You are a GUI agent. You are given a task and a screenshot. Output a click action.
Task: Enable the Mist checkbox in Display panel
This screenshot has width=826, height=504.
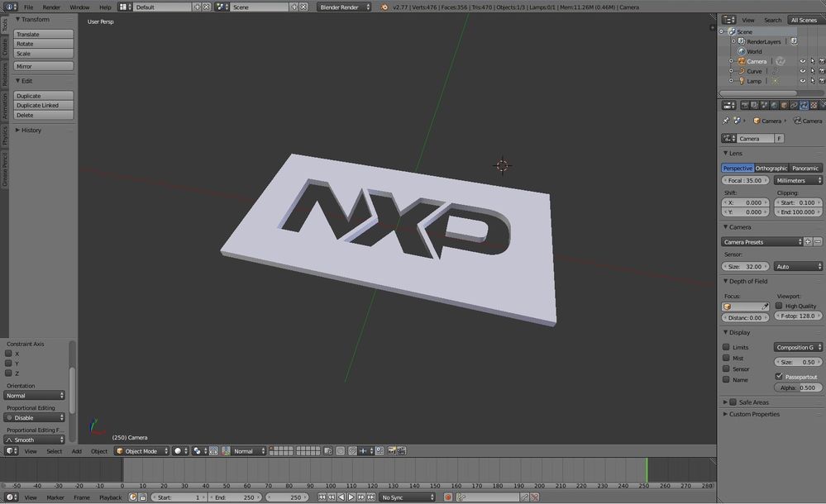click(727, 358)
